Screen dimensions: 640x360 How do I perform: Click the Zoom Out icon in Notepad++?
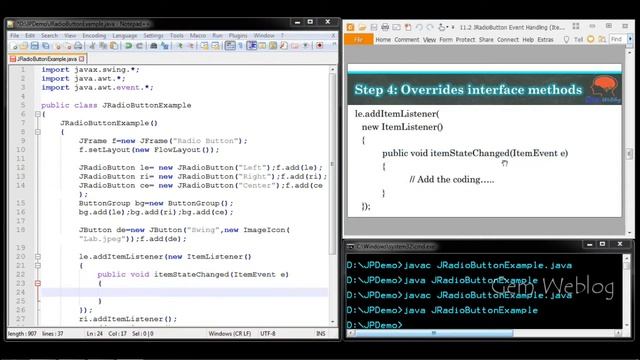tap(190, 46)
